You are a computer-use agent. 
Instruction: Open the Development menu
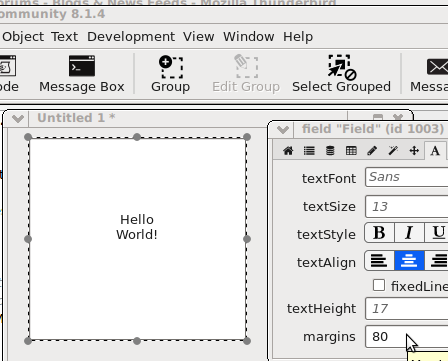131,37
